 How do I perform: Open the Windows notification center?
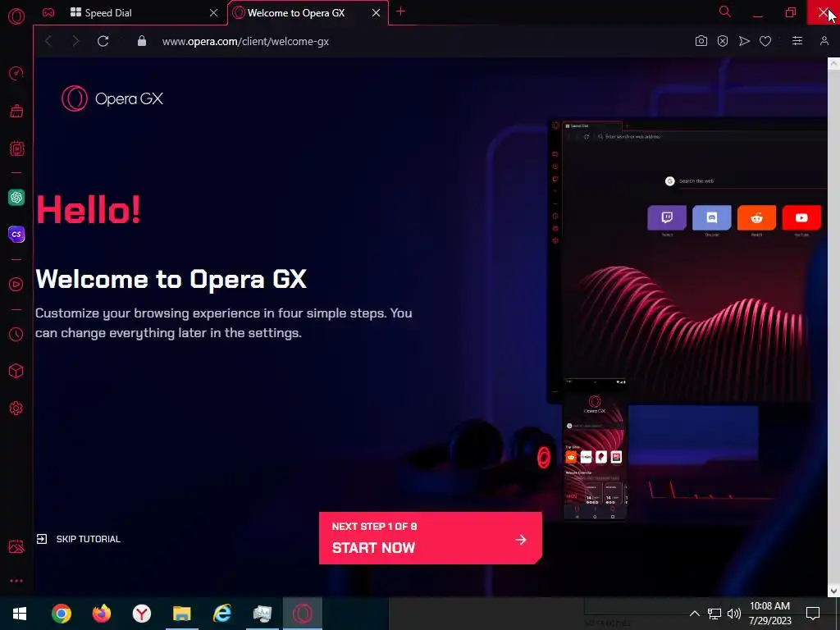[x=813, y=614]
